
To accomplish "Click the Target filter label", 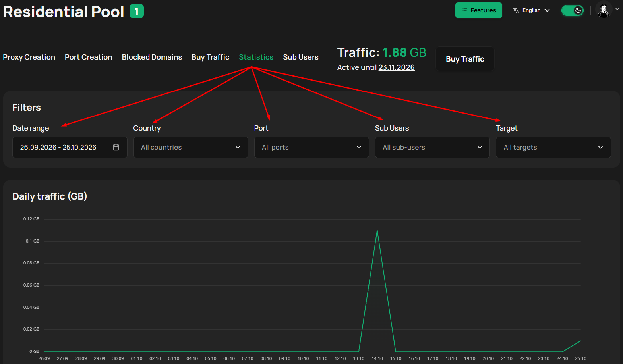I will (507, 128).
